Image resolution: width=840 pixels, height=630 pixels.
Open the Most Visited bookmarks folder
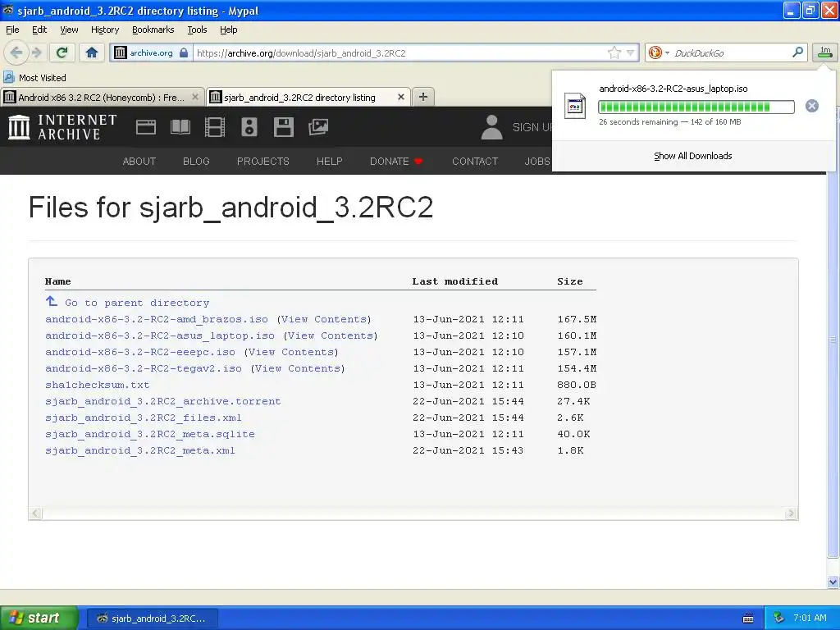tap(34, 78)
